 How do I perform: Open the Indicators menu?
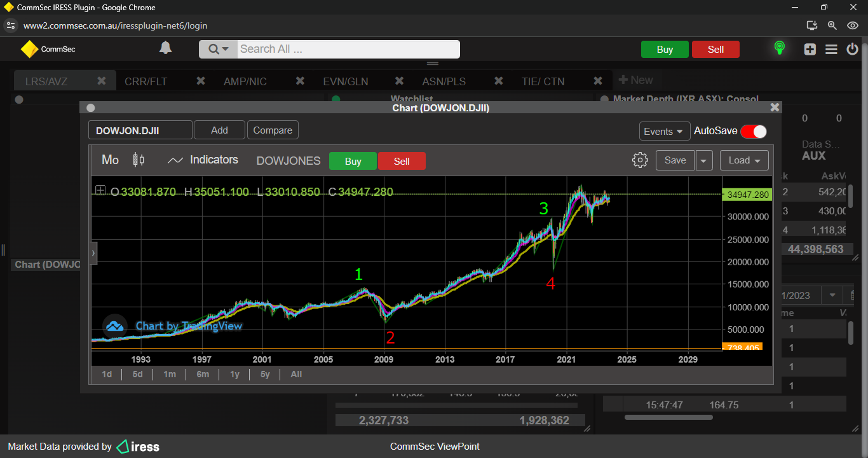pos(203,160)
